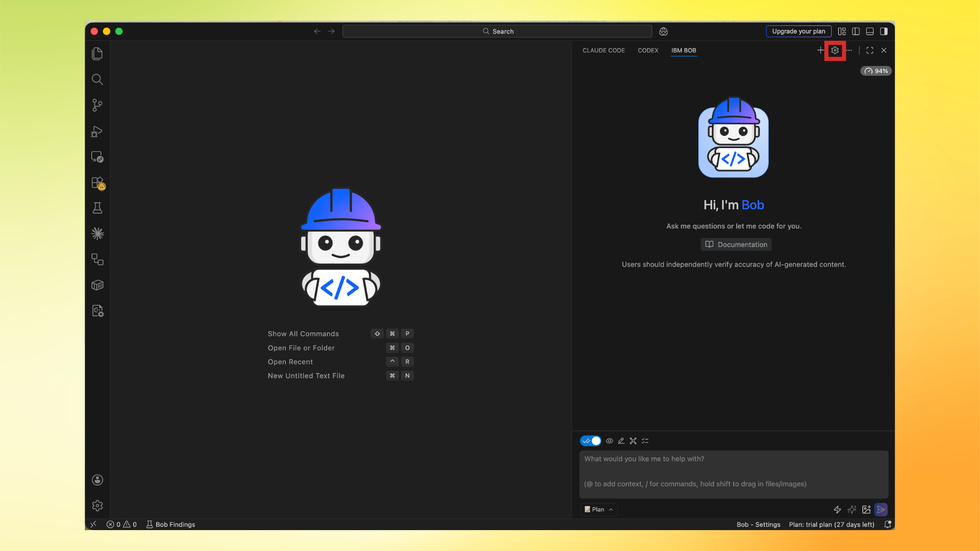Open the Customize Layout control
The image size is (980, 551).
[842, 31]
